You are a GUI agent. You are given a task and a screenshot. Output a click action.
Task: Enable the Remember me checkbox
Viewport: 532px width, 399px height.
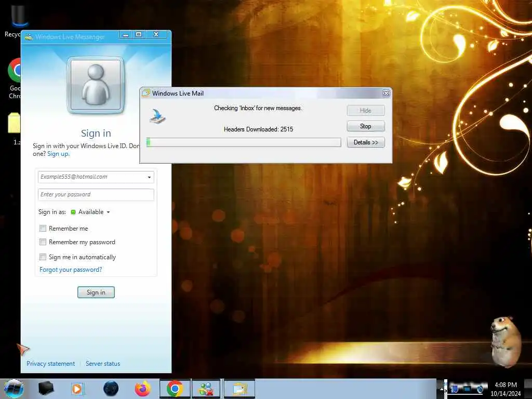(x=43, y=229)
